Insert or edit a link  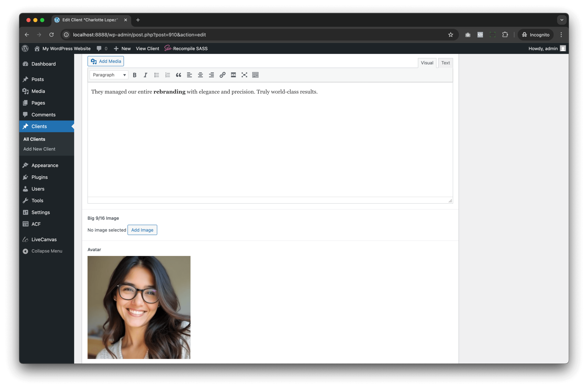click(x=222, y=75)
